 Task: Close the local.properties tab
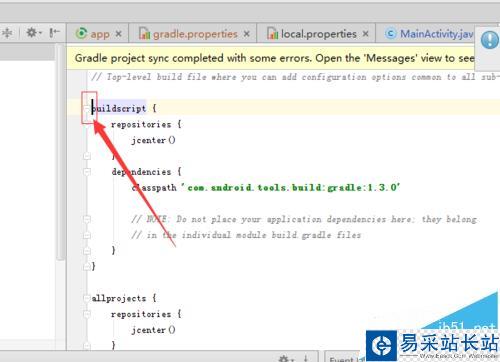click(x=366, y=34)
